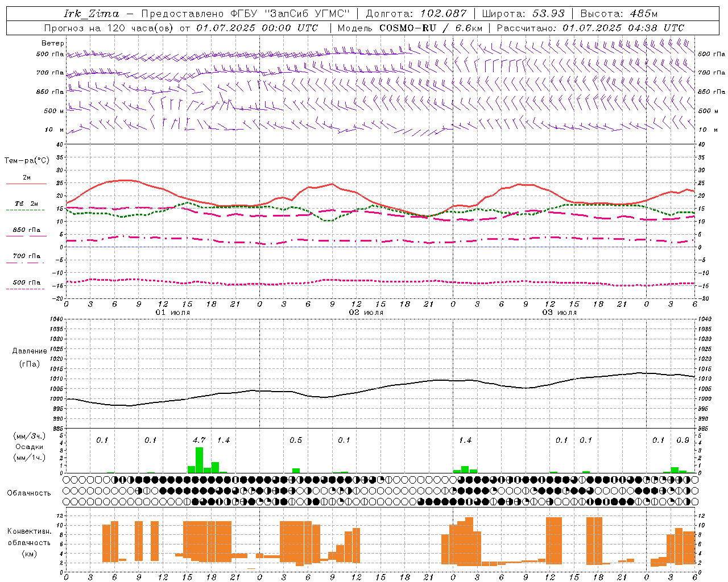Click the 850 гПа temperature legend entry
The image size is (728, 582).
point(26,230)
